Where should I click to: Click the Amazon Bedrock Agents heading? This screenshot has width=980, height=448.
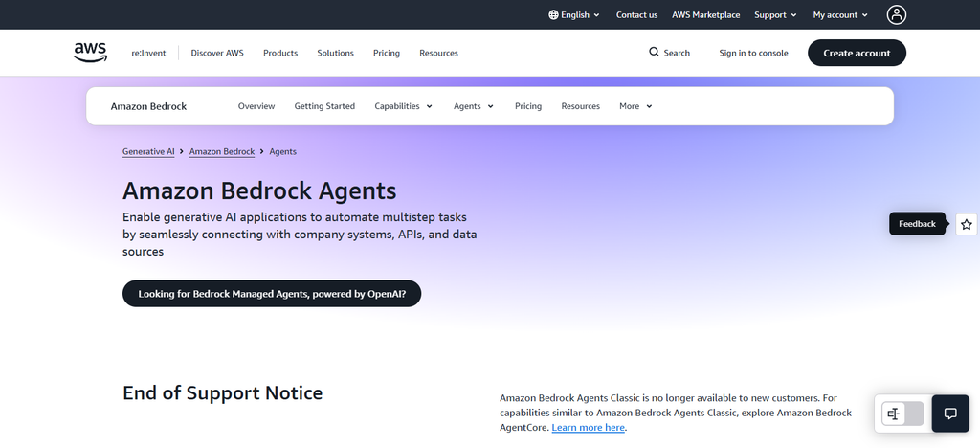coord(259,190)
